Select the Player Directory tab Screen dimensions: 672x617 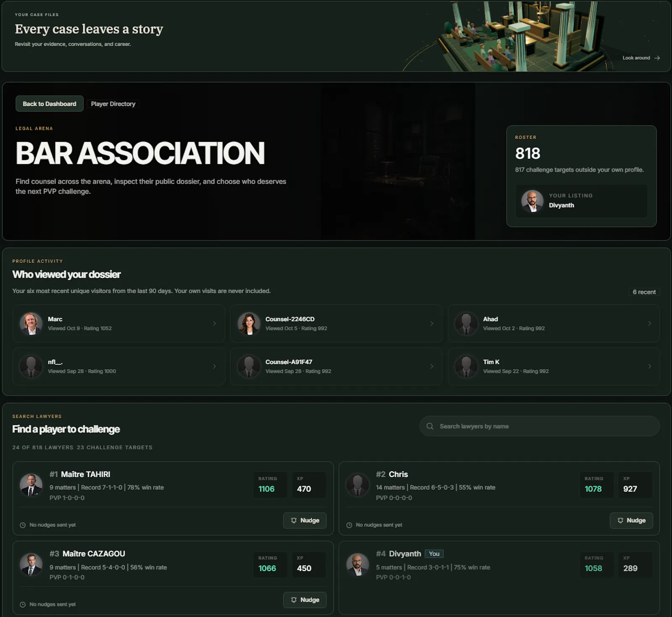(x=113, y=104)
